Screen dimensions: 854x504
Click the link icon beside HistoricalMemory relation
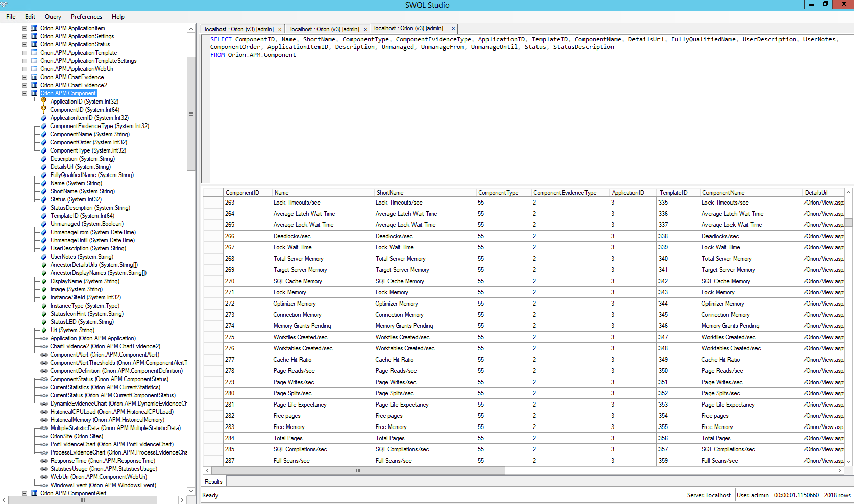pyautogui.click(x=44, y=420)
